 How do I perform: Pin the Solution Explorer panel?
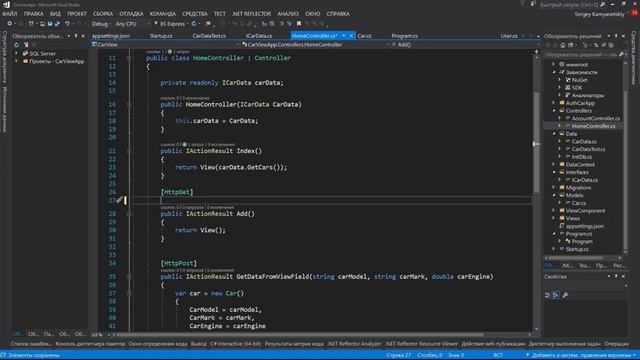tap(616, 36)
